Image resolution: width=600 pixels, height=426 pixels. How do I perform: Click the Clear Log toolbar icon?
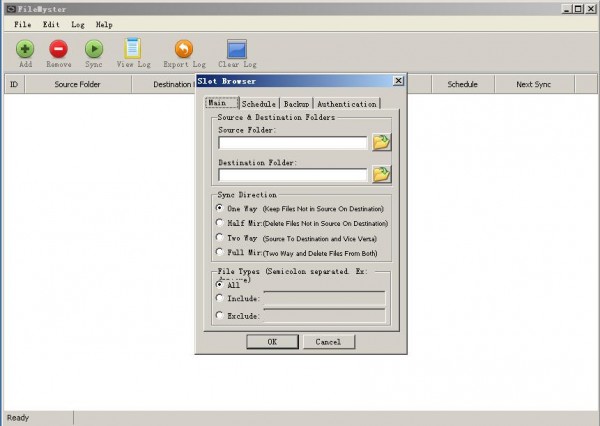click(237, 48)
